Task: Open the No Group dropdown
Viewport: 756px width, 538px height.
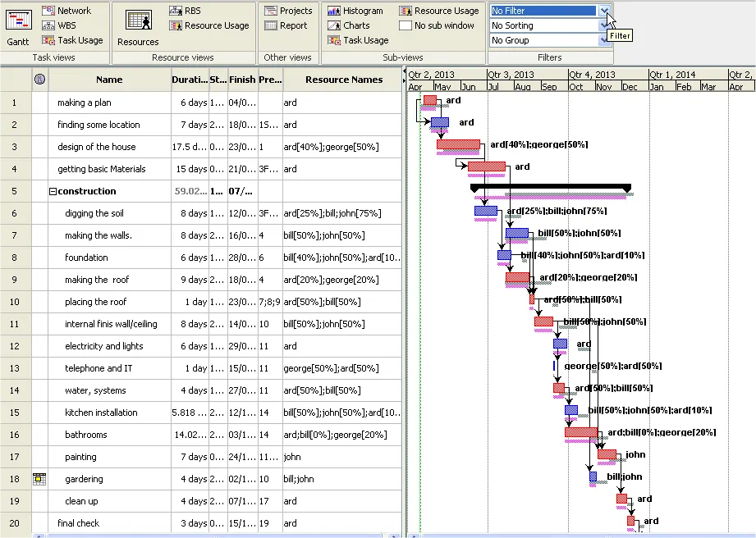Action: click(605, 40)
